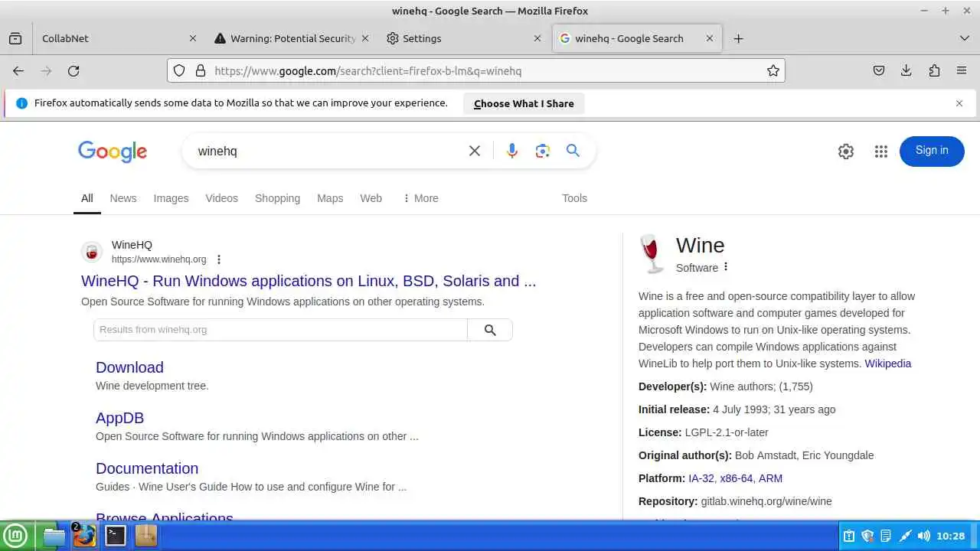This screenshot has height=551, width=980.
Task: Open a new tab with plus icon
Action: click(738, 38)
